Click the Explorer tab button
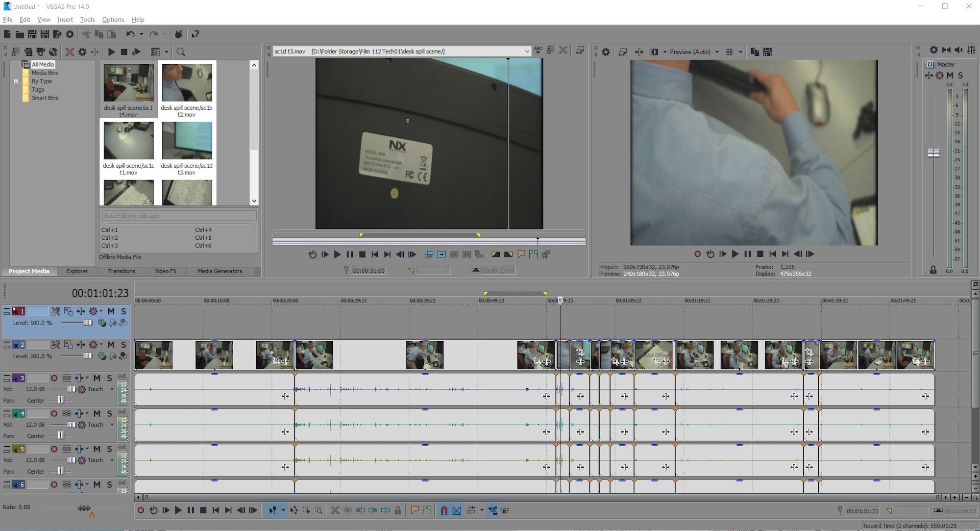980x531 pixels. click(x=76, y=271)
